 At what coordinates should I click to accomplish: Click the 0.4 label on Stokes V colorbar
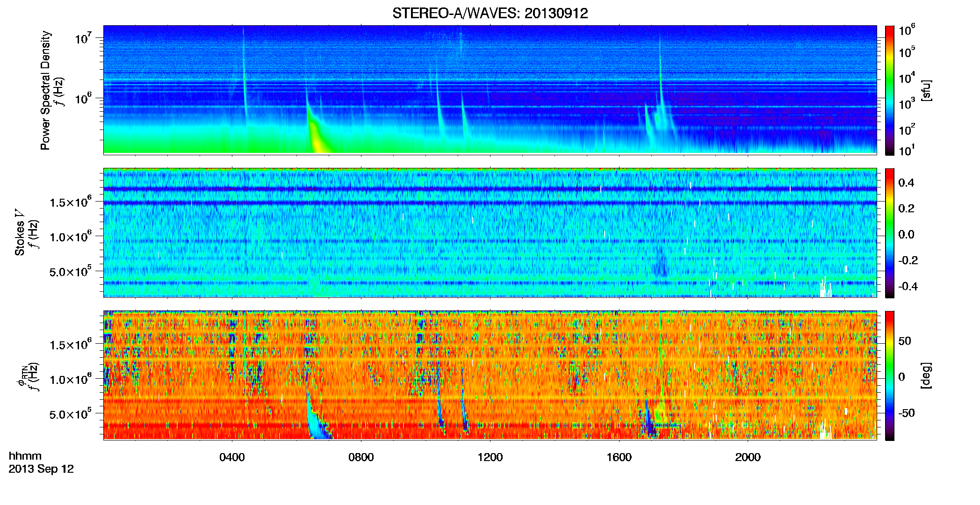click(x=906, y=183)
